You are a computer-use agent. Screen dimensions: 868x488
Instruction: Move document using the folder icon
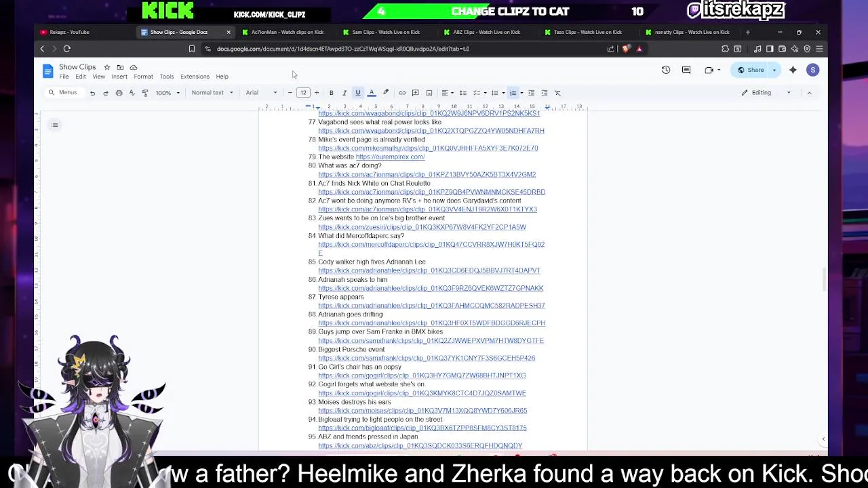click(x=120, y=67)
